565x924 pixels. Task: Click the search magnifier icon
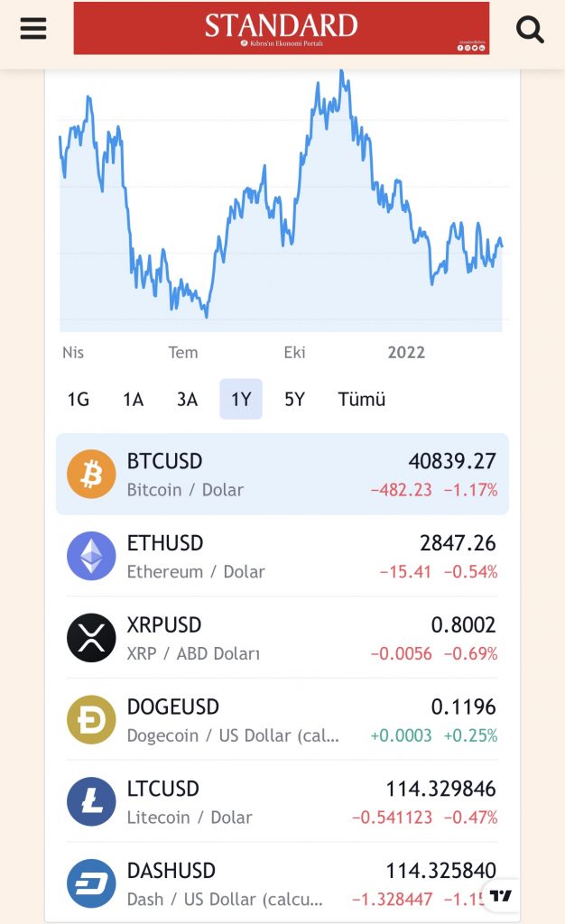pos(530,29)
